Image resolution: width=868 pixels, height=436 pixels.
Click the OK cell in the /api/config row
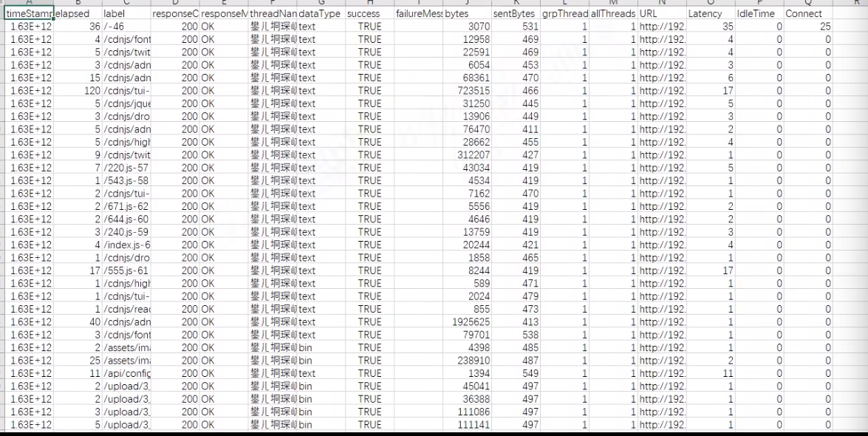224,373
